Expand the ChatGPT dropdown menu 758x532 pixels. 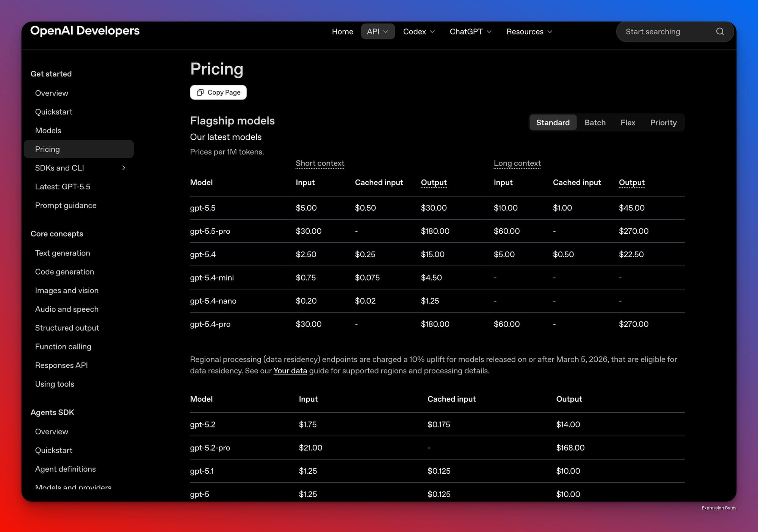(x=470, y=32)
